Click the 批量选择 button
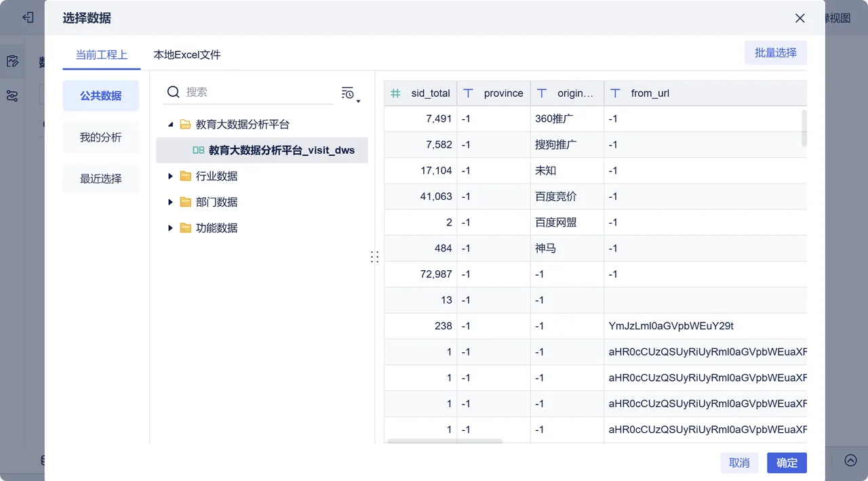The image size is (868, 481). 776,53
